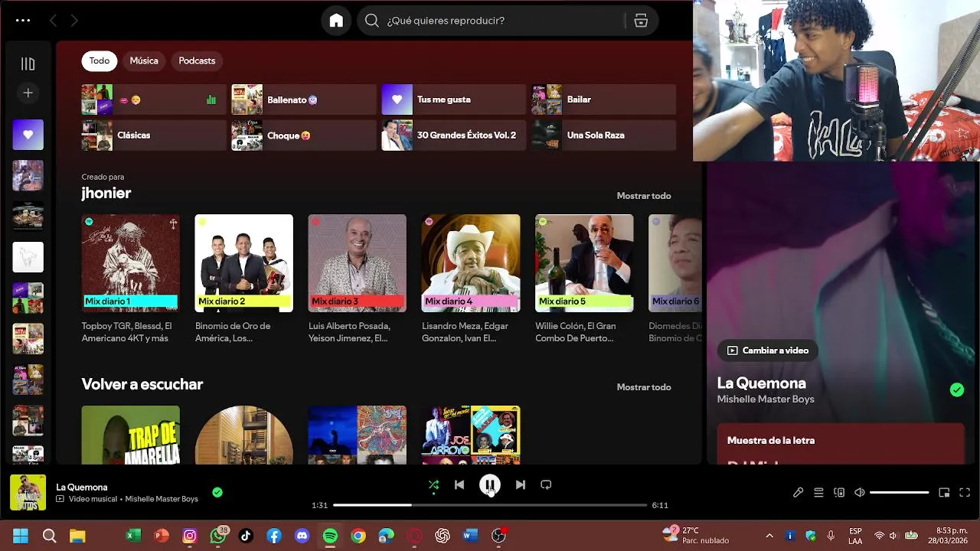The height and width of the screenshot is (551, 980).
Task: Open the Windows Start menu
Action: 21,536
